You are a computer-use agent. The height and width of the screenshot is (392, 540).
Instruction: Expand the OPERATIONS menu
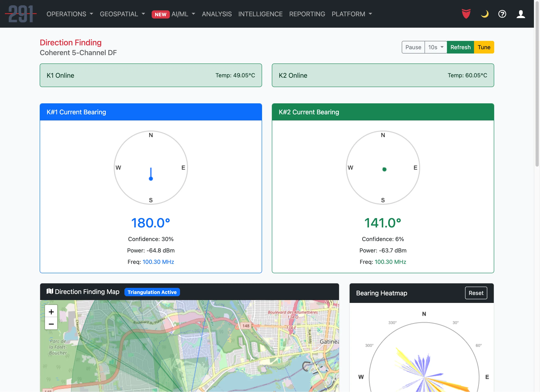click(69, 14)
